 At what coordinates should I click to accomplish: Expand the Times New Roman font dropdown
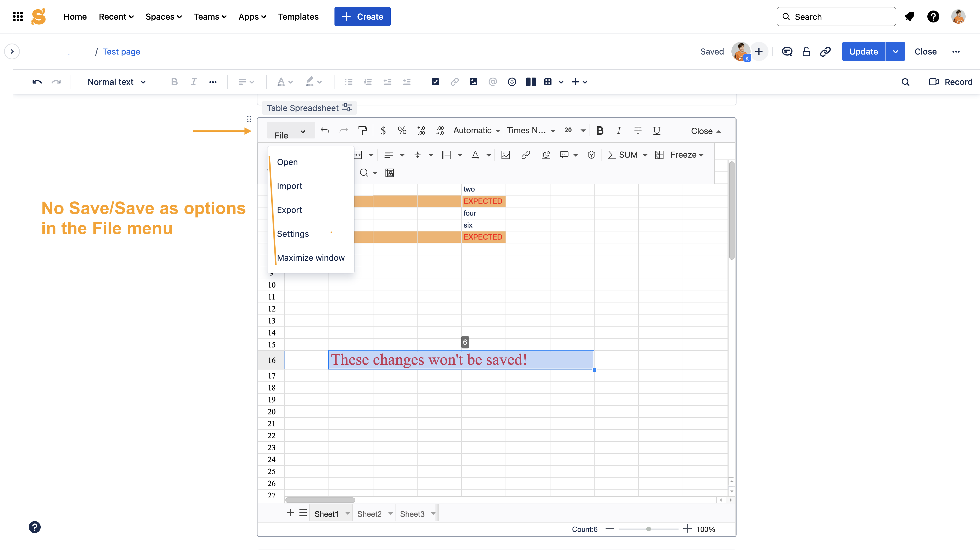click(531, 130)
